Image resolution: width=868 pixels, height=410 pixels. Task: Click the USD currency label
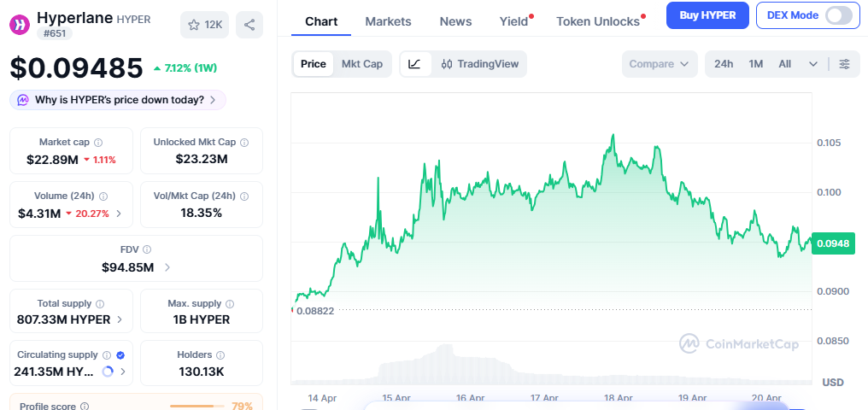point(833,383)
